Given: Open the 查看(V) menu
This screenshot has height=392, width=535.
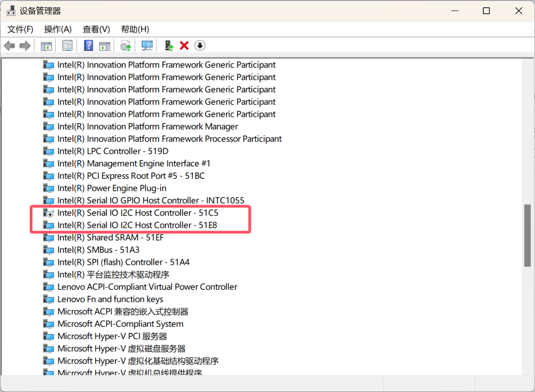Looking at the screenshot, I should pyautogui.click(x=96, y=29).
